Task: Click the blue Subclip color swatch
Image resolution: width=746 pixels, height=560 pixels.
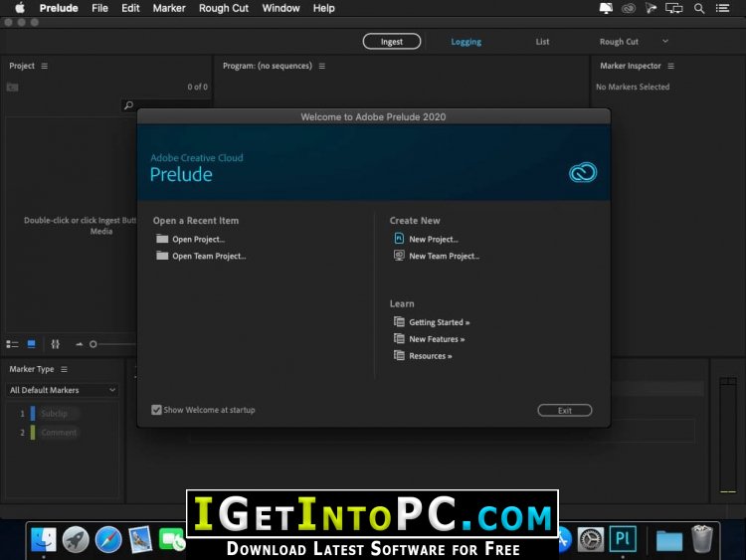Action: pos(33,414)
